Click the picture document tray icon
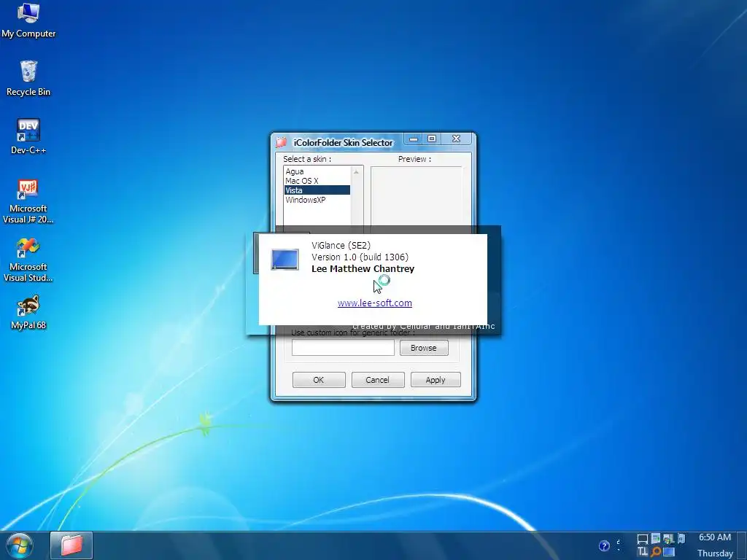The width and height of the screenshot is (747, 560). pos(656,538)
